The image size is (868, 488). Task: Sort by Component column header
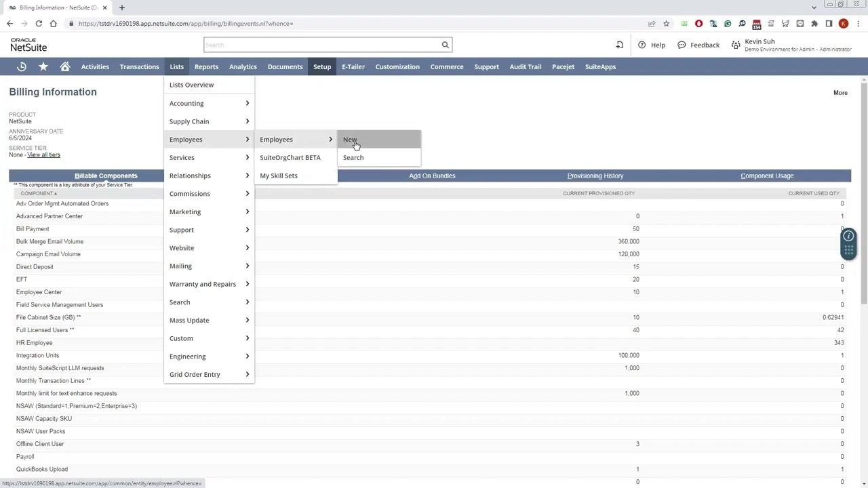point(39,193)
